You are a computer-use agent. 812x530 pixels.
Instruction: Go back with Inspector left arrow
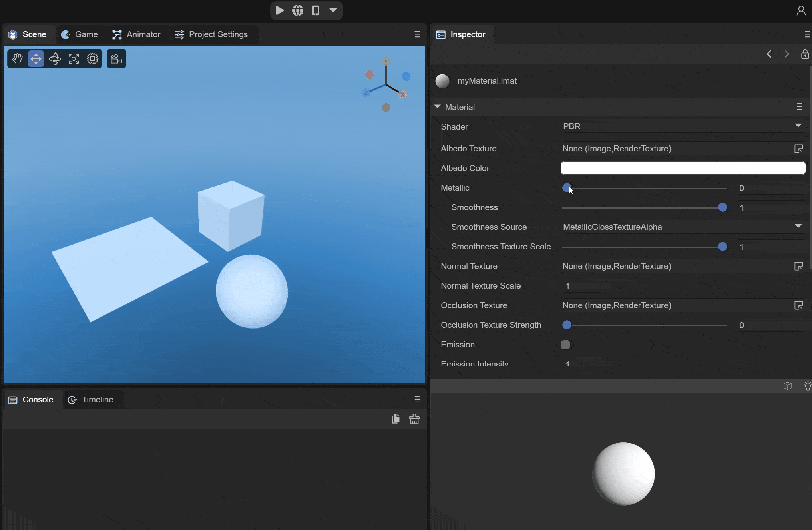[x=769, y=54]
